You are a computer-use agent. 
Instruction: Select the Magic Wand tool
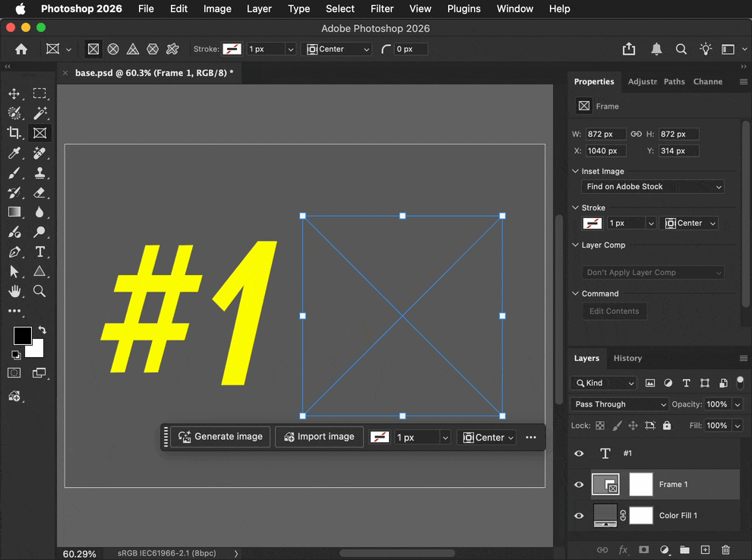point(39,113)
